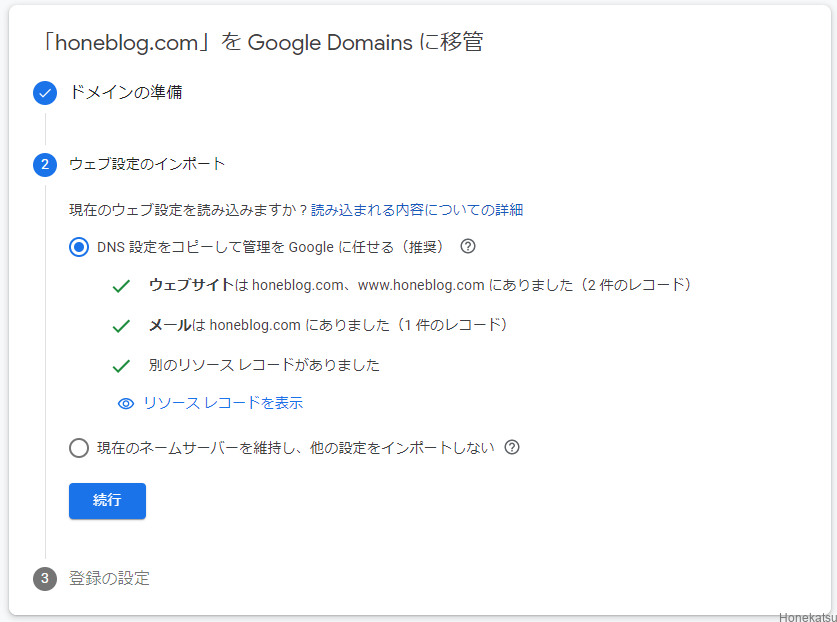
Task: Select radio to copy DNS settings to Google
Action: tap(79, 247)
